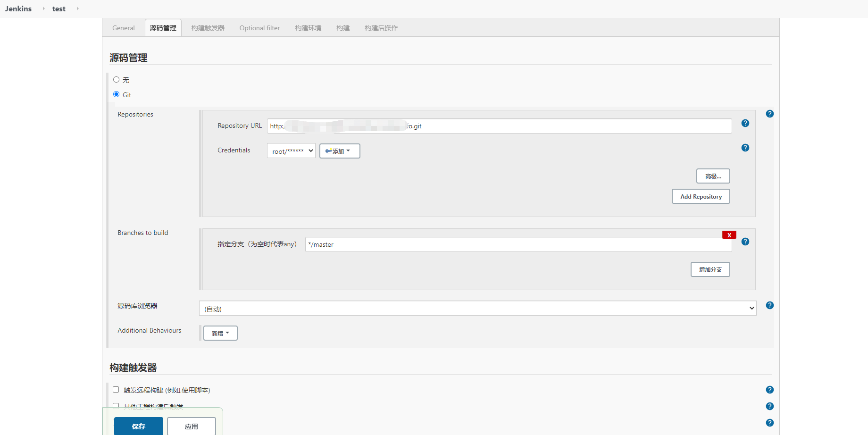
Task: Open help icon for 其他工程构建后触发 option
Action: 769,406
